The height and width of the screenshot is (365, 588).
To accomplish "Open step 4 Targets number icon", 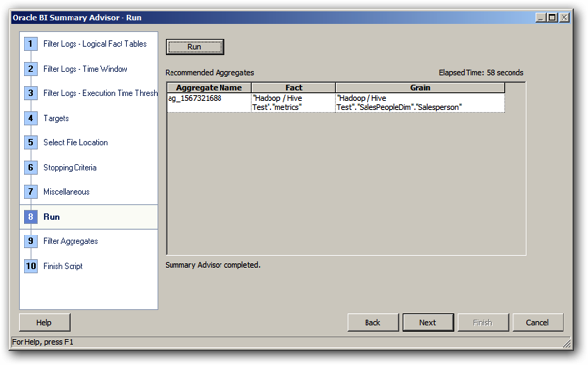I will click(31, 118).
